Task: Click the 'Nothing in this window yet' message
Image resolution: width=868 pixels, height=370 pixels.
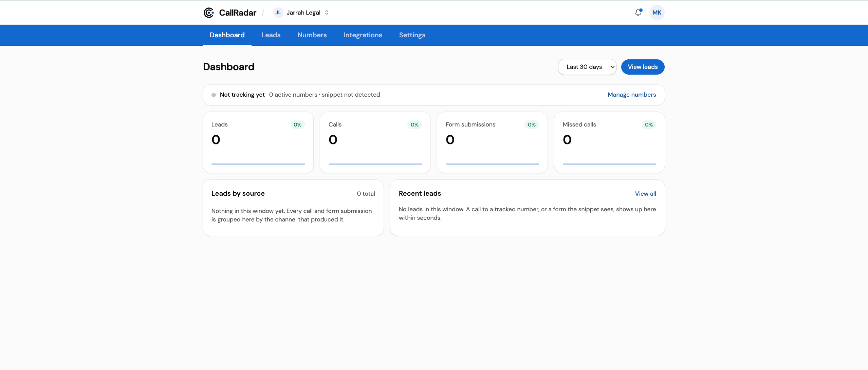Action: point(292,215)
